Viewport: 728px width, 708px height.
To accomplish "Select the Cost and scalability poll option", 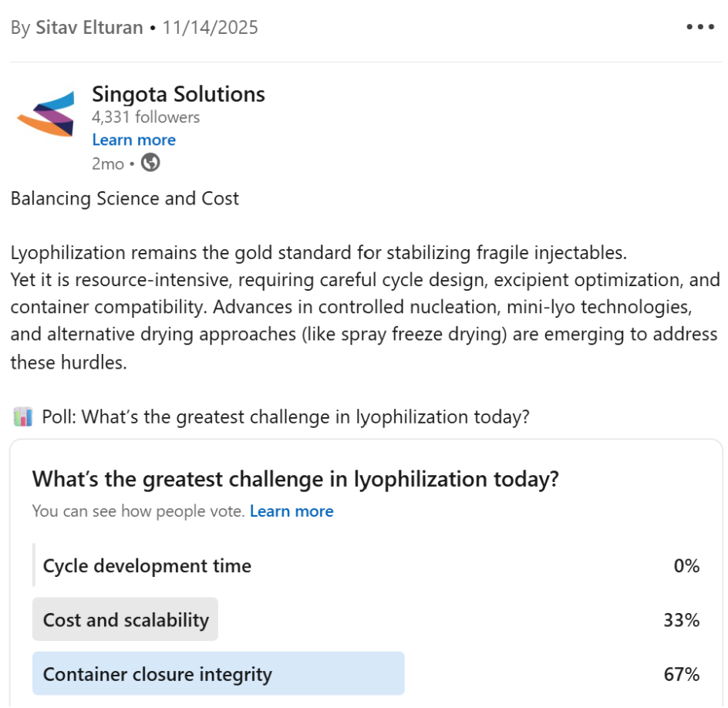I will pos(126,619).
